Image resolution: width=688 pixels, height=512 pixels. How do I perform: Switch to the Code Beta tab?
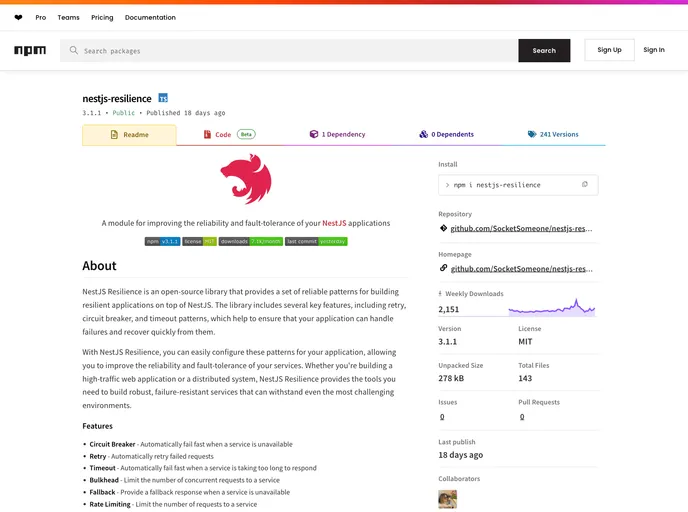pyautogui.click(x=229, y=135)
